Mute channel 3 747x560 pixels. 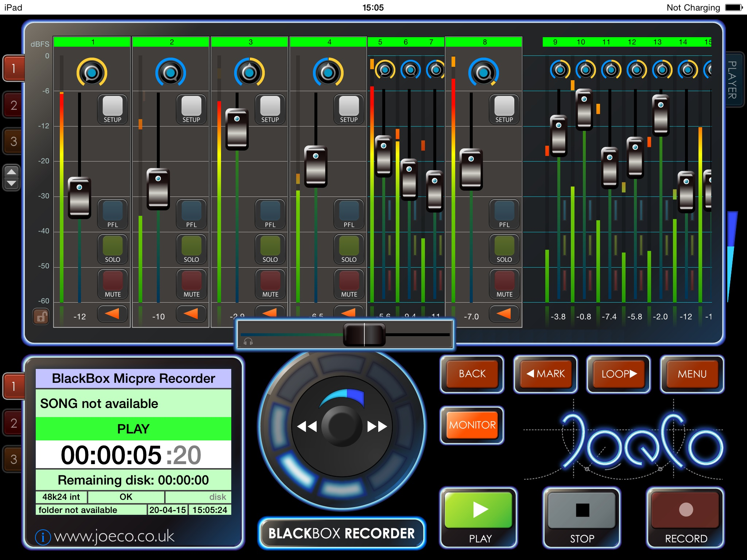point(270,284)
